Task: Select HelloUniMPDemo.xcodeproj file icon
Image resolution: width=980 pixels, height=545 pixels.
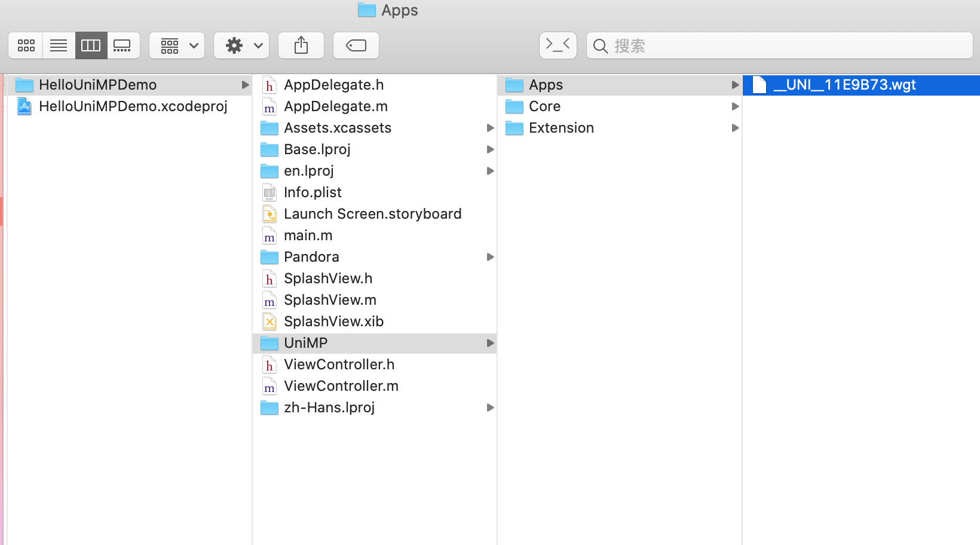Action: [x=24, y=106]
